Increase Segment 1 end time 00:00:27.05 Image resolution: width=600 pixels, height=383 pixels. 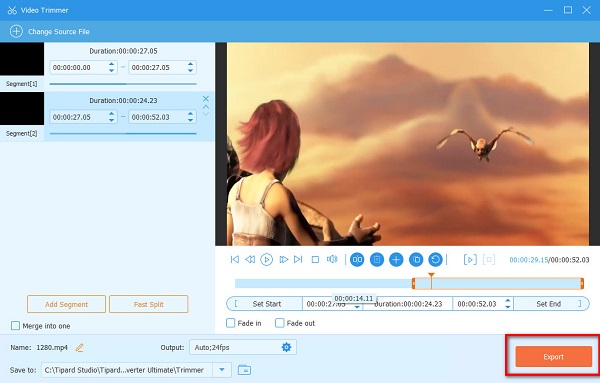[x=190, y=64]
